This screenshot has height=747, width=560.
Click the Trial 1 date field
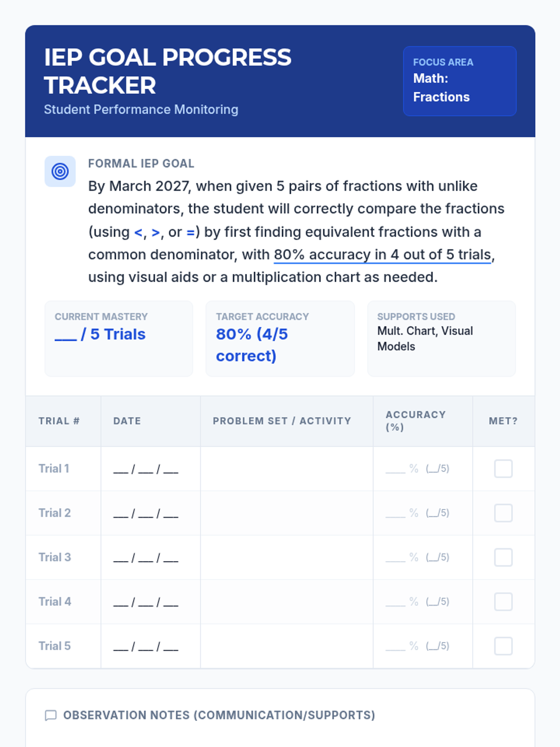[x=146, y=469]
